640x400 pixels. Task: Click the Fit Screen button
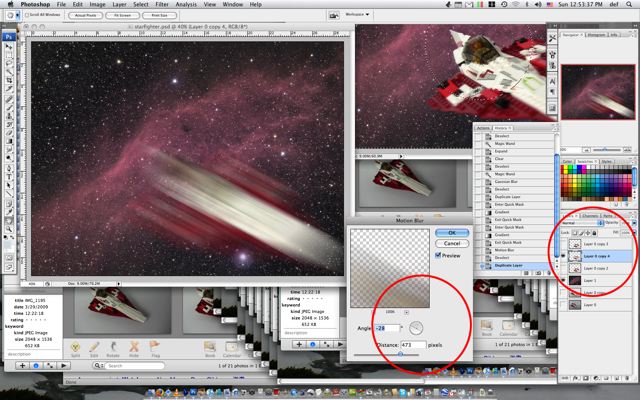coord(122,16)
